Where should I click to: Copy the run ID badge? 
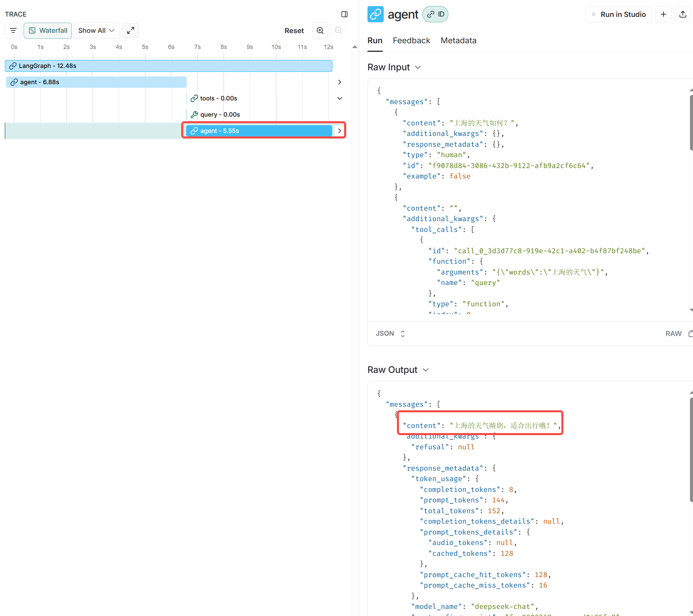click(x=435, y=14)
